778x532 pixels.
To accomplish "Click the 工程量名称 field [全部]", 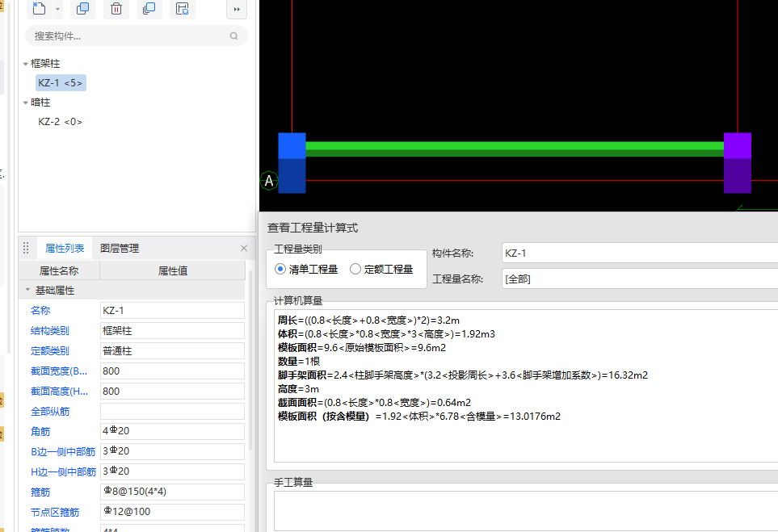I will pos(640,279).
